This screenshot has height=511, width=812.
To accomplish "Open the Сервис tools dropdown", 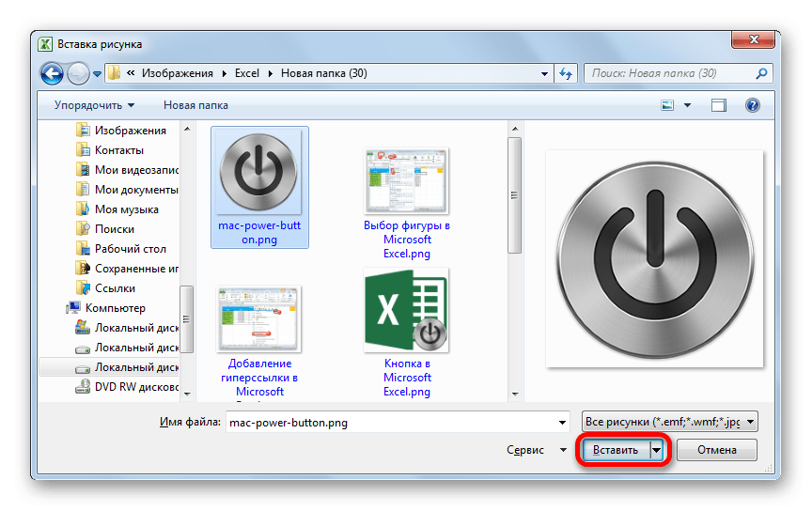I will pos(532,450).
